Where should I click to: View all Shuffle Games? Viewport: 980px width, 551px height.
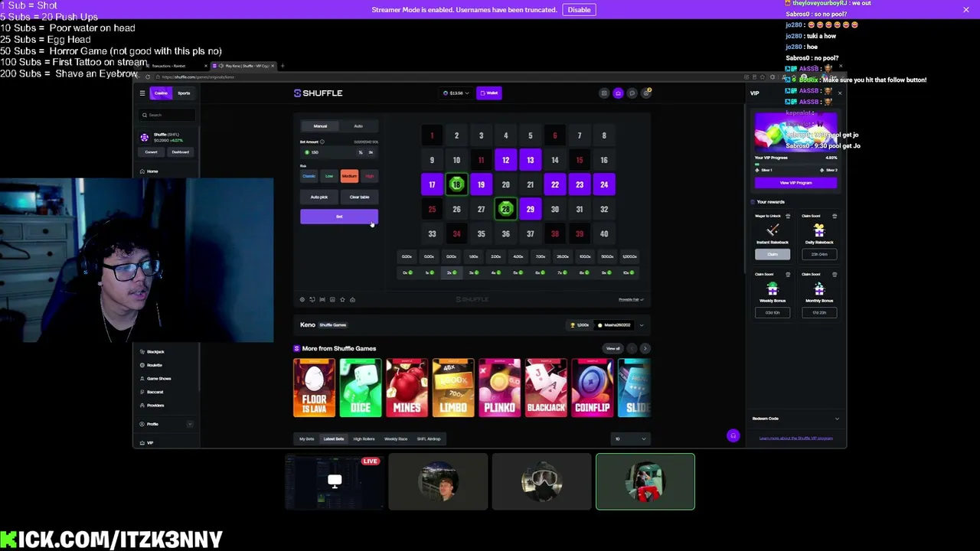613,349
